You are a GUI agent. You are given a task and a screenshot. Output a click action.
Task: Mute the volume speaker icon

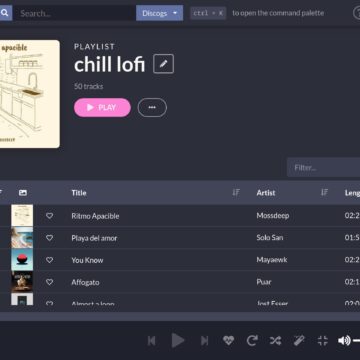pyautogui.click(x=344, y=341)
